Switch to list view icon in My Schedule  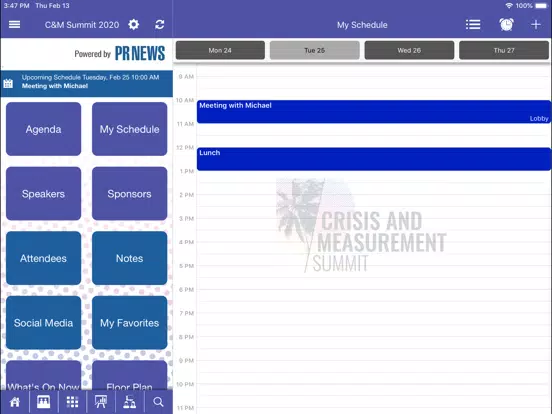(473, 25)
